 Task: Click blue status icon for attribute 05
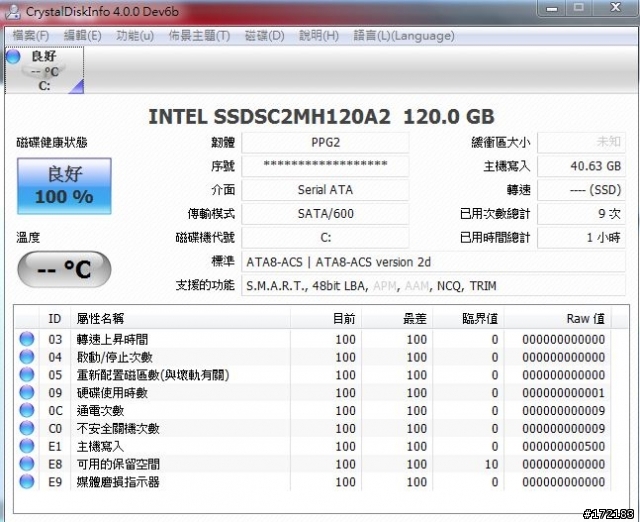27,375
